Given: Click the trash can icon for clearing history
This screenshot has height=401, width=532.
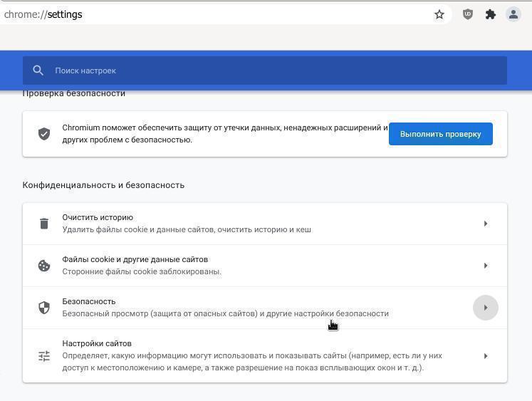Looking at the screenshot, I should click(44, 224).
